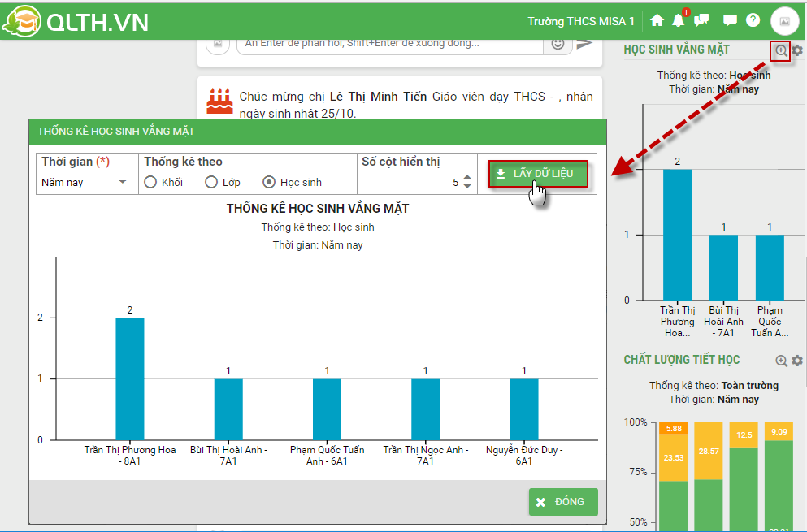
Task: Select the Khối radio option
Action: pyautogui.click(x=150, y=182)
